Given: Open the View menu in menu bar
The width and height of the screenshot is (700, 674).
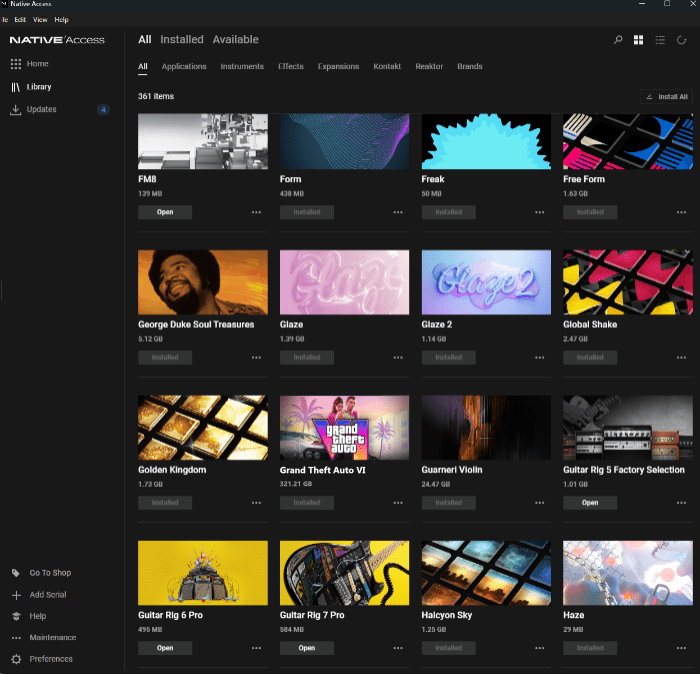Looking at the screenshot, I should click(x=40, y=19).
